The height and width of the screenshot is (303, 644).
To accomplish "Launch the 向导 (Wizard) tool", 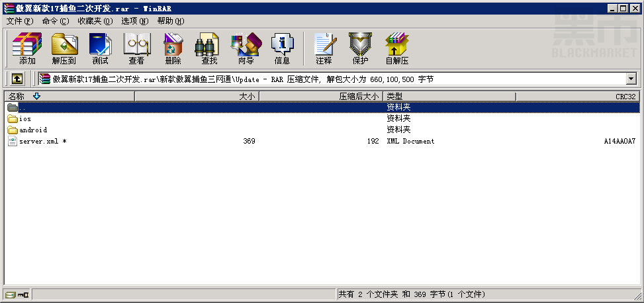I will click(x=246, y=49).
